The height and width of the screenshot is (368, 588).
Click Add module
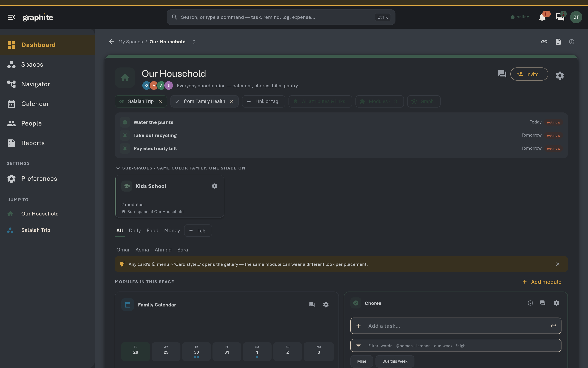click(x=542, y=282)
